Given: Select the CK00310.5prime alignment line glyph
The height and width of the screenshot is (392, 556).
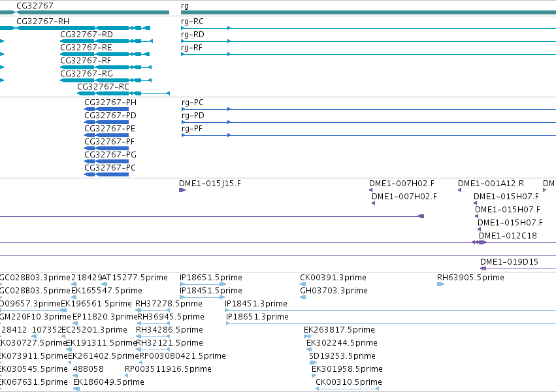Looking at the screenshot, I should [347, 389].
